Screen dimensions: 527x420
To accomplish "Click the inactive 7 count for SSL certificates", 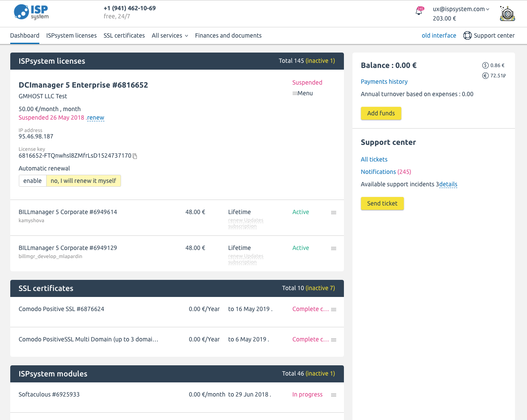I will 320,288.
